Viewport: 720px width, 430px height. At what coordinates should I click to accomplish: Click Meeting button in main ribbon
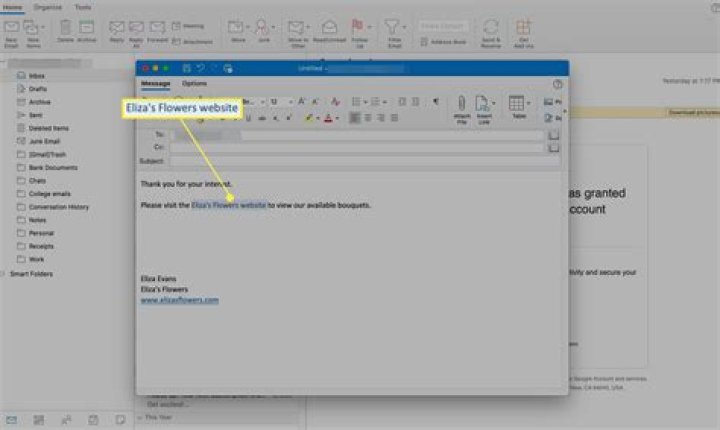(188, 26)
